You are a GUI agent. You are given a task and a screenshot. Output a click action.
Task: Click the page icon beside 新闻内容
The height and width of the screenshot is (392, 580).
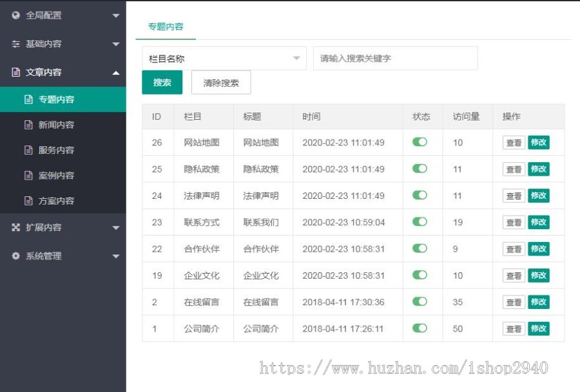28,125
